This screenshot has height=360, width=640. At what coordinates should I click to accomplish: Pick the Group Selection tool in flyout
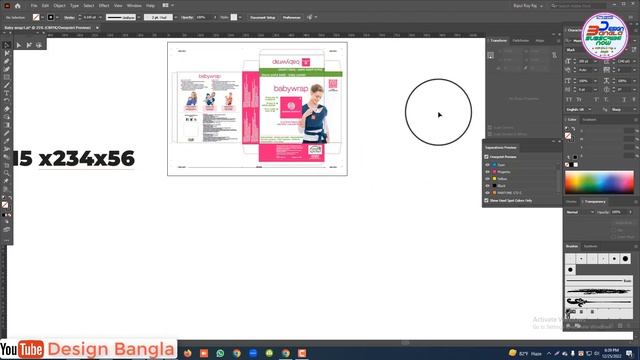pyautogui.click(x=29, y=45)
